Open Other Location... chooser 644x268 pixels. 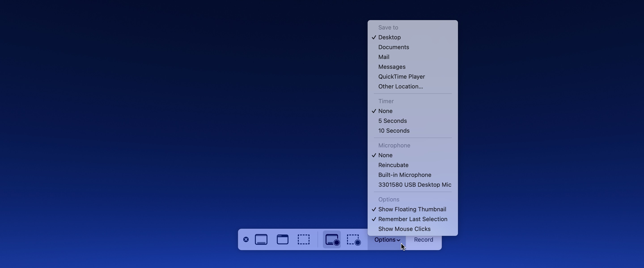[400, 86]
